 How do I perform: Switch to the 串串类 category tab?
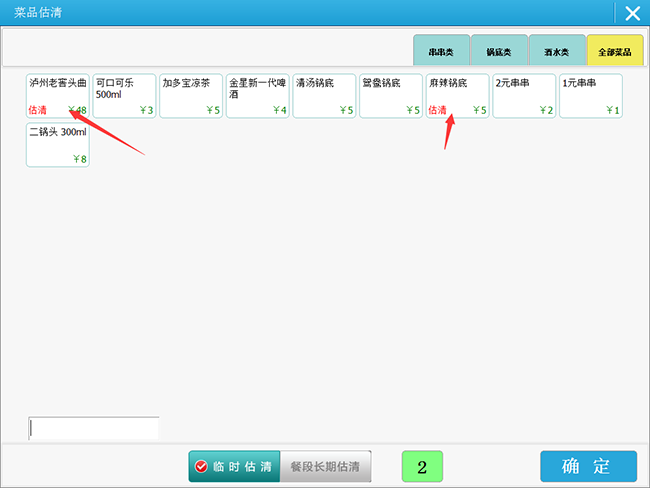(x=442, y=51)
